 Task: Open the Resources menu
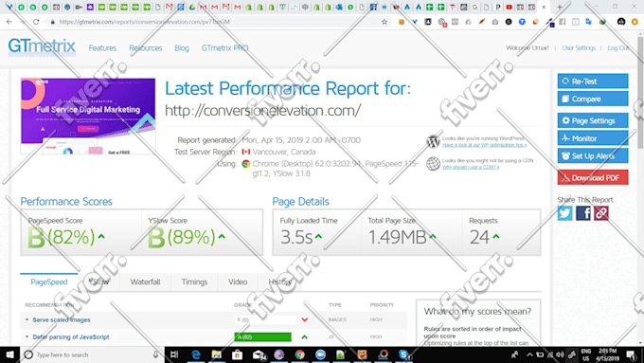click(146, 48)
